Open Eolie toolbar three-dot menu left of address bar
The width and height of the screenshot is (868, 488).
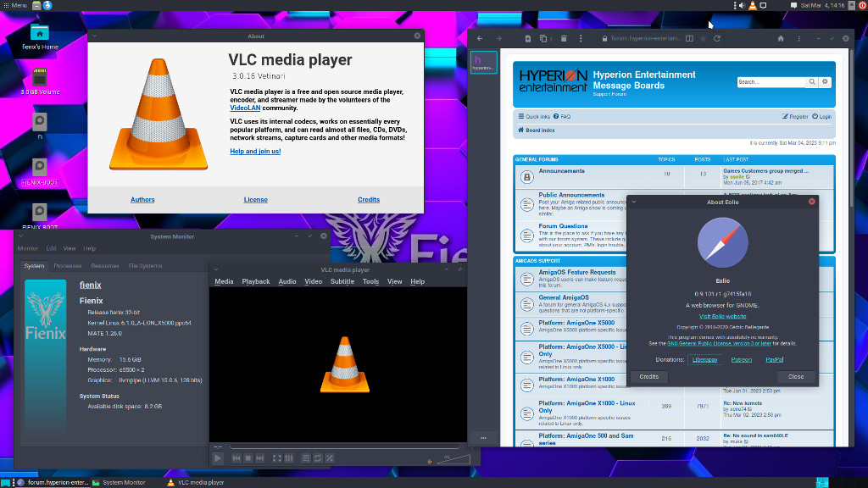(580, 39)
